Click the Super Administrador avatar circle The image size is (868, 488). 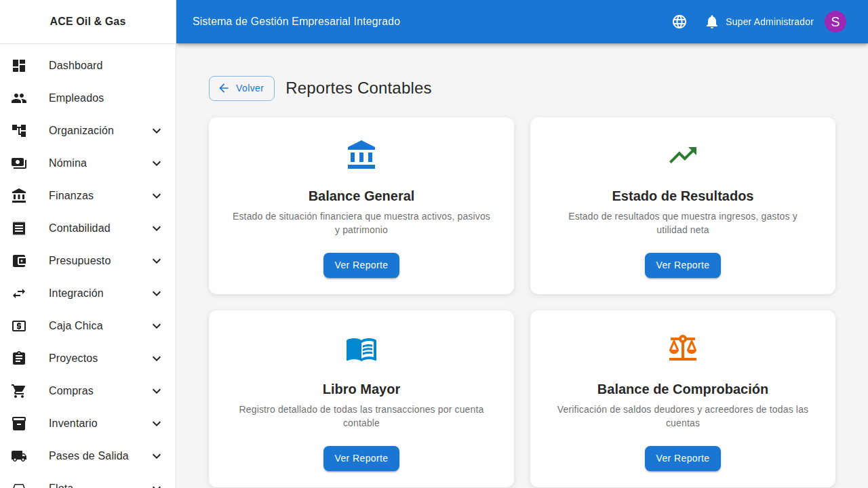pos(835,22)
